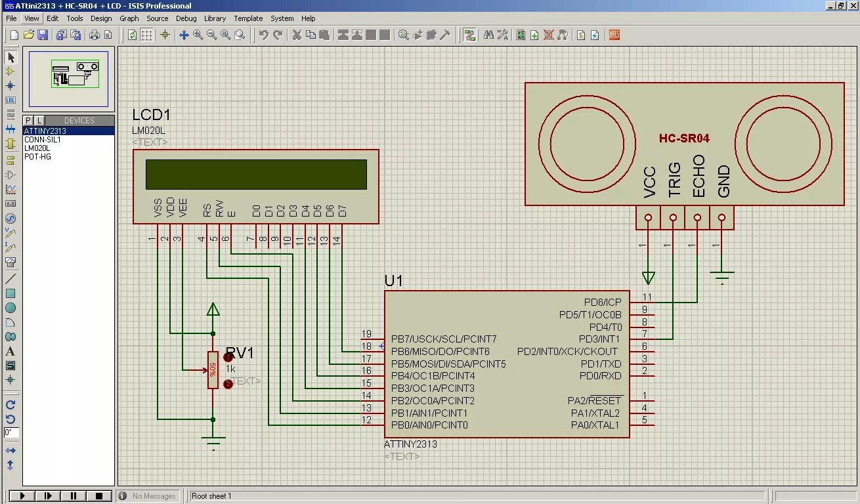Screen dimensions: 860x504
Task: Select the blue pan/center view icon
Action: coord(184,35)
